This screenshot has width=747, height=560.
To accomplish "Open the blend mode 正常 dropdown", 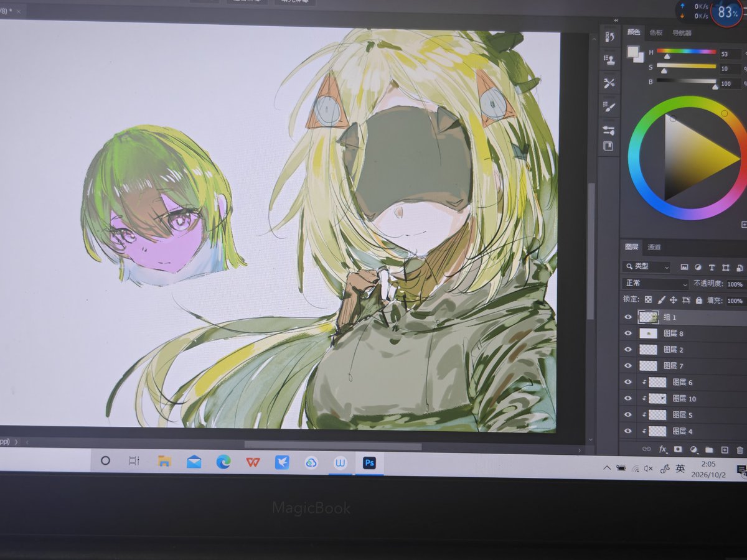I will pyautogui.click(x=655, y=284).
